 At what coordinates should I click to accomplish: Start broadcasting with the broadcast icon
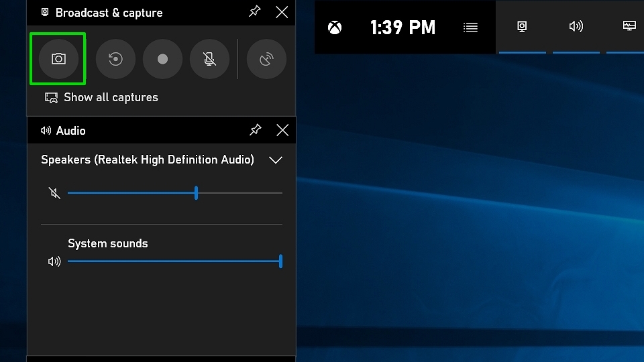(266, 59)
